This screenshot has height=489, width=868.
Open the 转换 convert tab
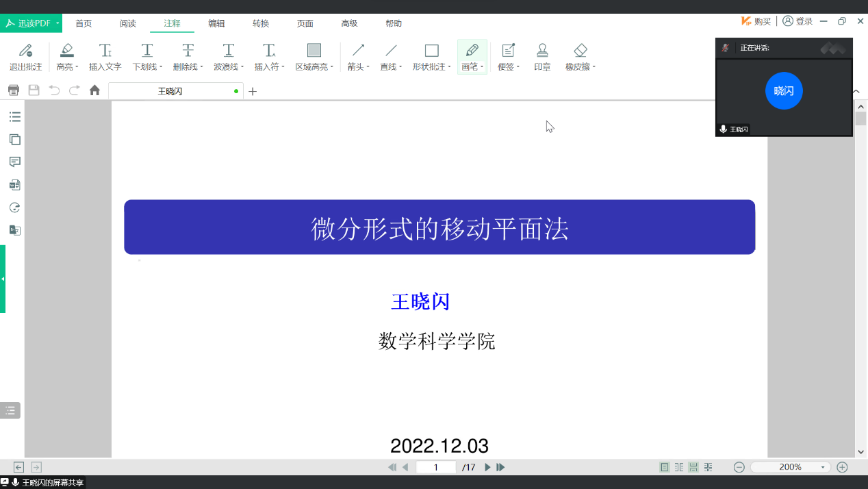pos(261,23)
